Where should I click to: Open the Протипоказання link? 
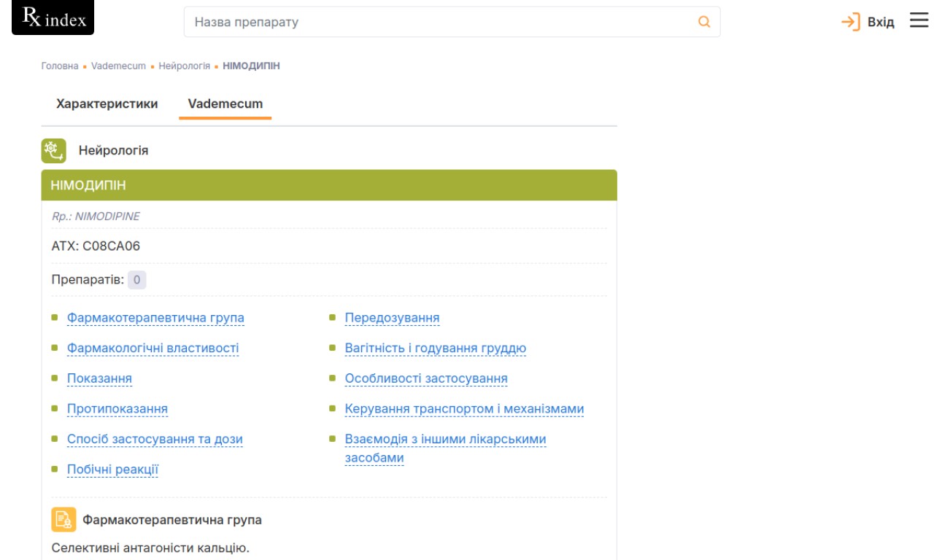coord(117,408)
